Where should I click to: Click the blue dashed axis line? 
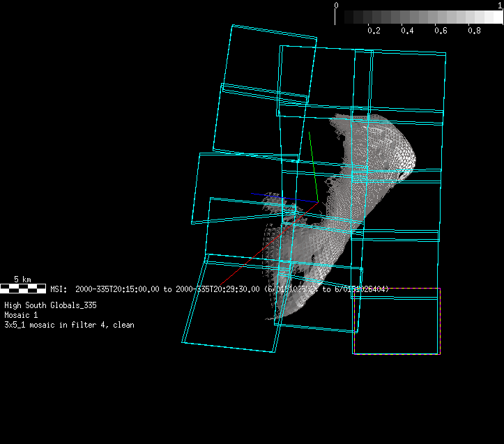(279, 197)
